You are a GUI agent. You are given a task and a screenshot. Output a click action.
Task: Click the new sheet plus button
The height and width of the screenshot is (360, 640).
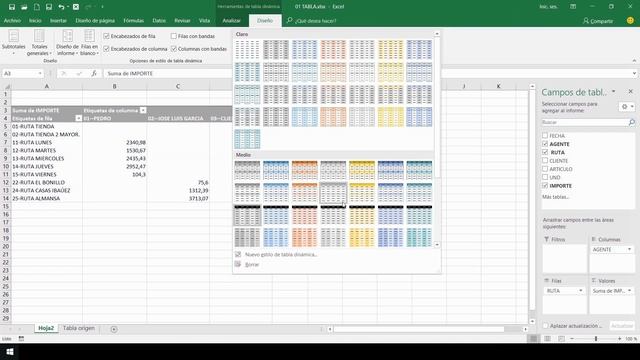(114, 329)
